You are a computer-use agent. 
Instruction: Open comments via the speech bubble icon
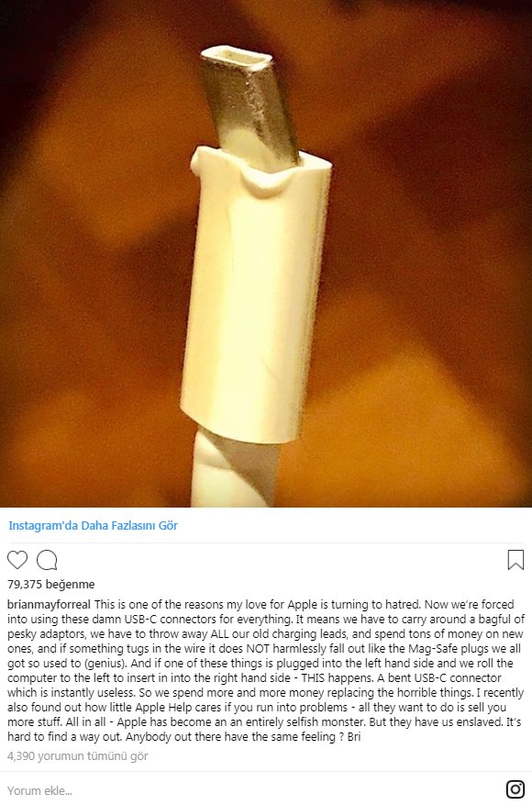47,560
